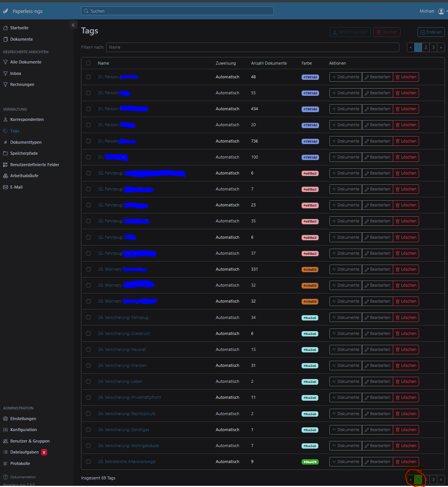
Task: Click the Benutzerdefinierte Felder icon
Action: coord(5,165)
